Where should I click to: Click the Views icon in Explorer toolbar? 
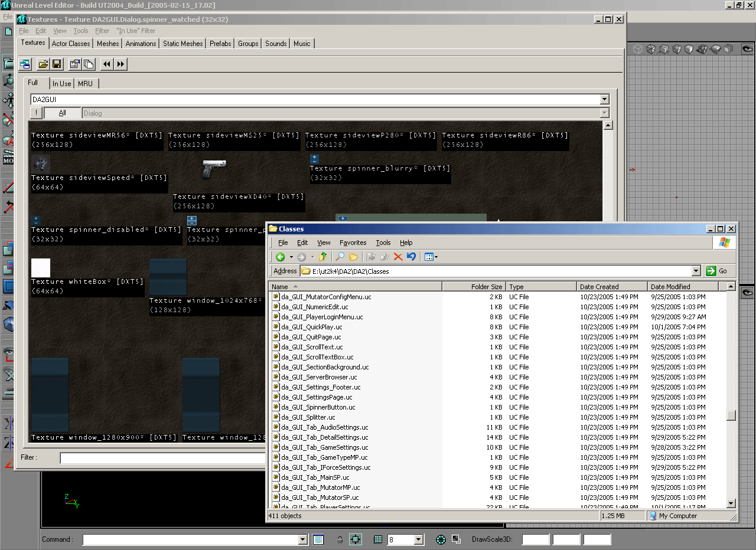tap(428, 257)
